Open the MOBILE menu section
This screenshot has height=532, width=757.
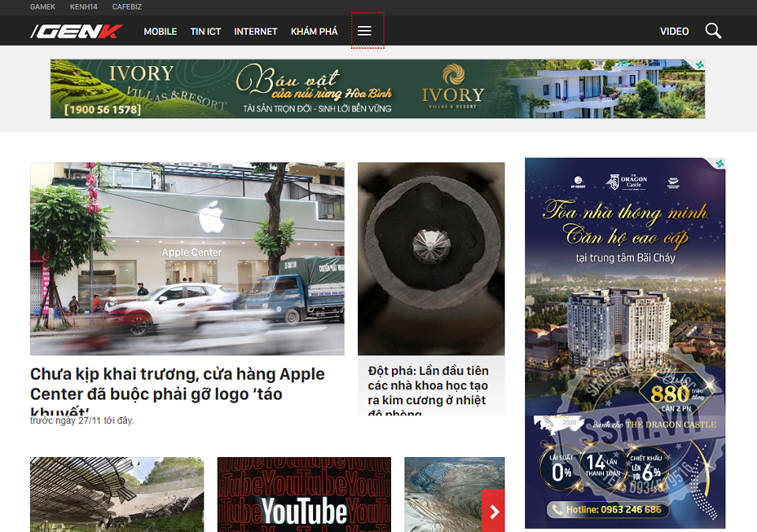[160, 32]
